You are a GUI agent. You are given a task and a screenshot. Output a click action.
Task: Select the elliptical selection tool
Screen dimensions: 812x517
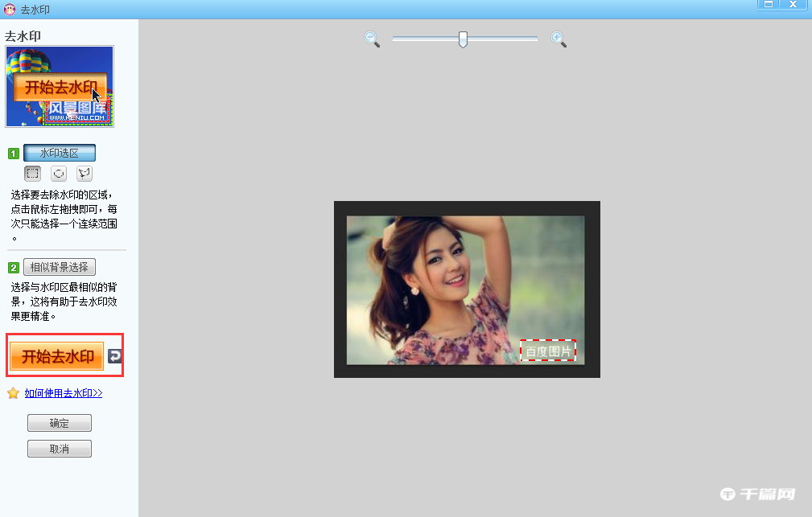(59, 173)
